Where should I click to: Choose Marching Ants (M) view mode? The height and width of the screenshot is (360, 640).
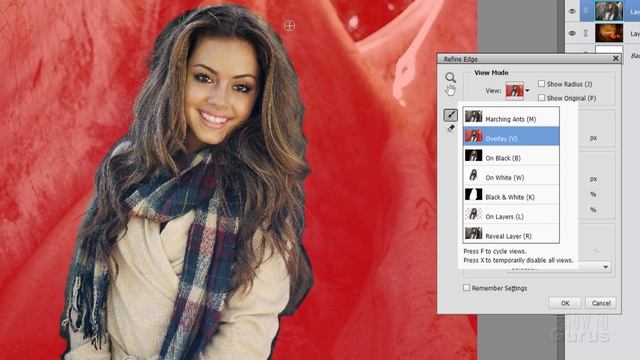(511, 117)
